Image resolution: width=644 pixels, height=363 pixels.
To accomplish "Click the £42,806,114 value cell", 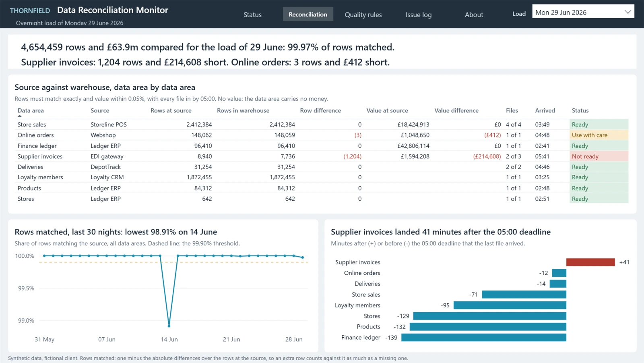I will [413, 146].
